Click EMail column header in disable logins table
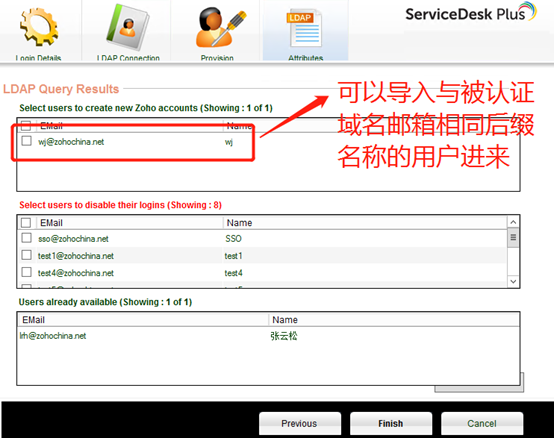Viewport: 554px width, 438px height. point(51,223)
